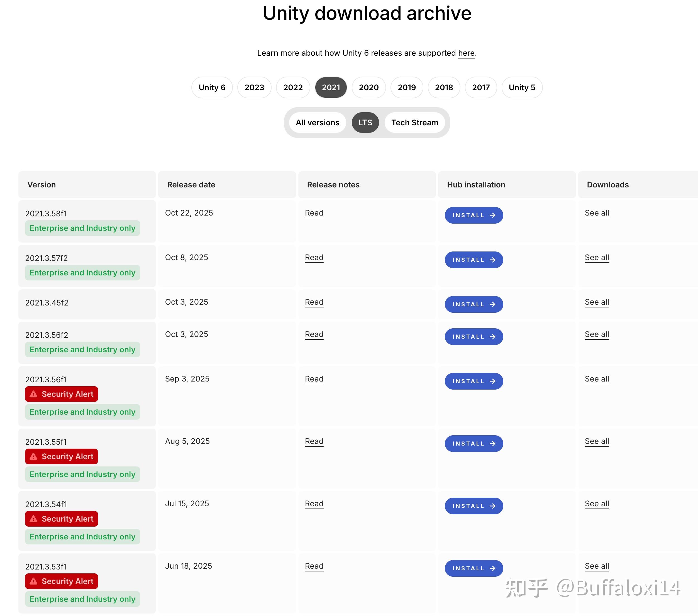The height and width of the screenshot is (616, 698).
Task: Click the Security Alert badge on 2021.3.53f1
Action: pyautogui.click(x=62, y=581)
